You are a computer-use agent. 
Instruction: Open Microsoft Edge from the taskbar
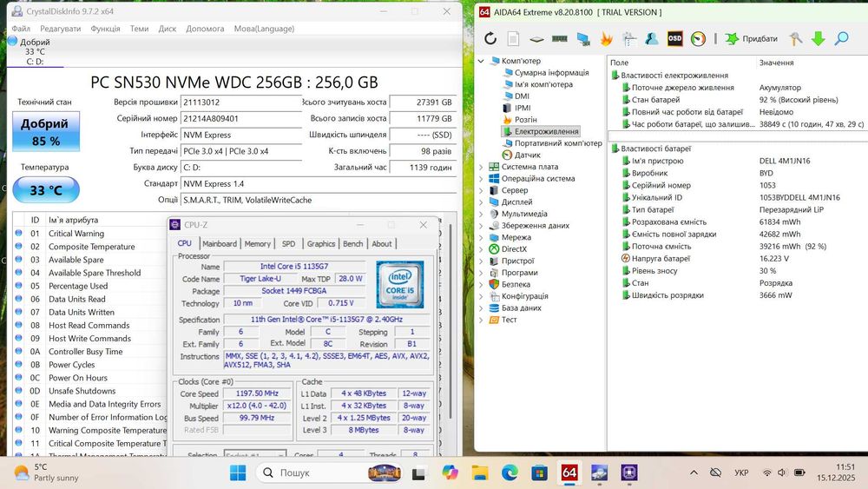510,472
